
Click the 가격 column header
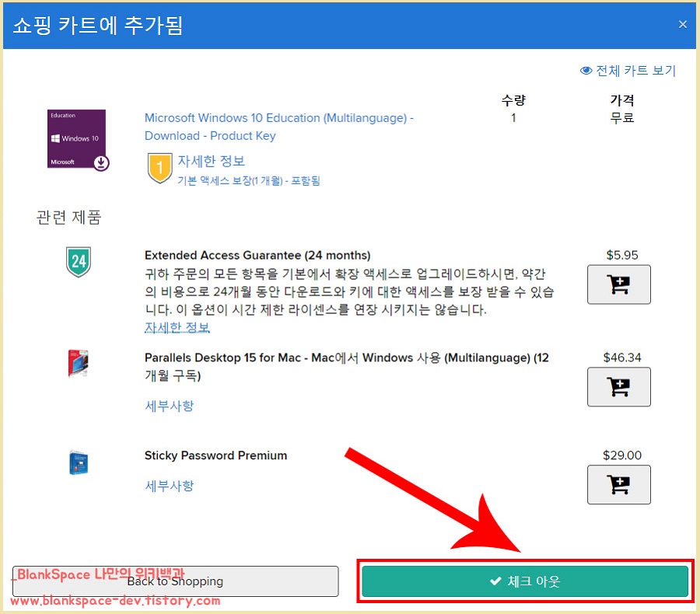coord(622,100)
